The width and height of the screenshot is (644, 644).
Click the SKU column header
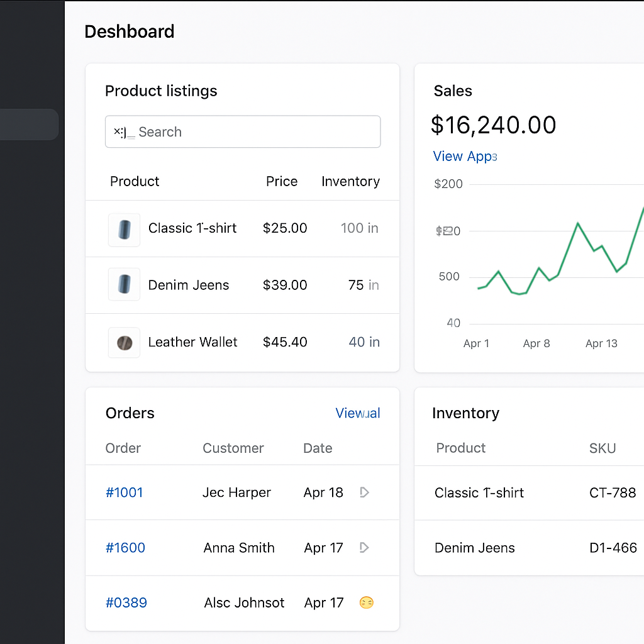pos(602,448)
